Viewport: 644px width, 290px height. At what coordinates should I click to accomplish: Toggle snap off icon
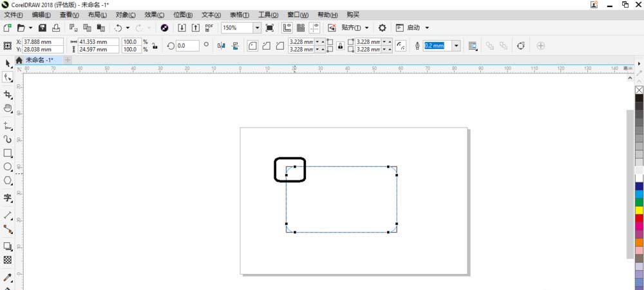(332, 28)
